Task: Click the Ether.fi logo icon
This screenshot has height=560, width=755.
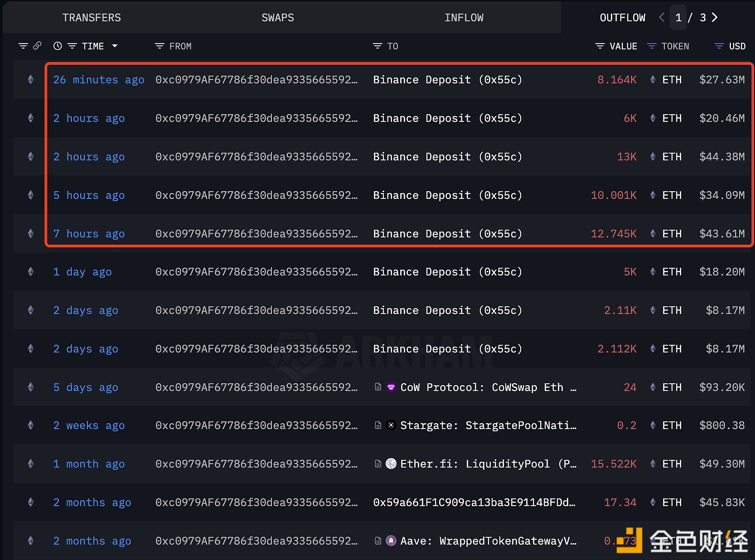Action: coord(391,463)
